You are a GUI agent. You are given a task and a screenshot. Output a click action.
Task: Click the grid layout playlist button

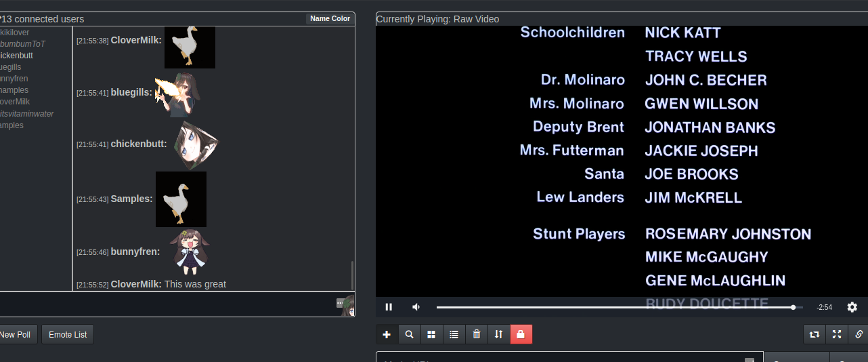tap(431, 334)
